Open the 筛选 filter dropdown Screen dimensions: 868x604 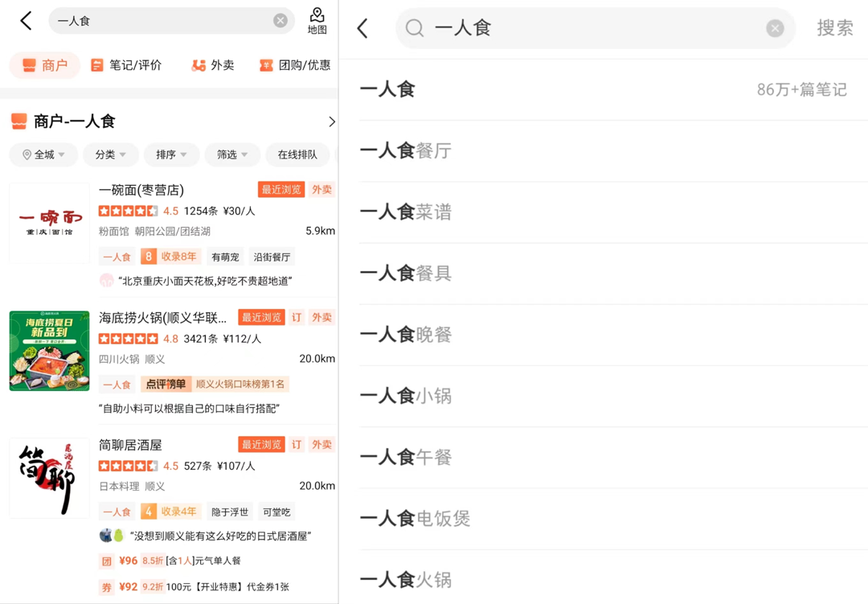pyautogui.click(x=232, y=154)
